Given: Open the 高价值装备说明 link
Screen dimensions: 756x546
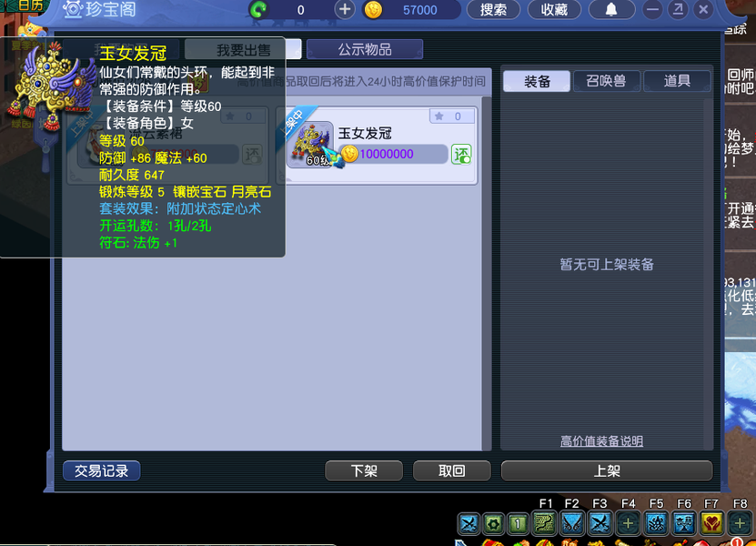Looking at the screenshot, I should pos(601,440).
